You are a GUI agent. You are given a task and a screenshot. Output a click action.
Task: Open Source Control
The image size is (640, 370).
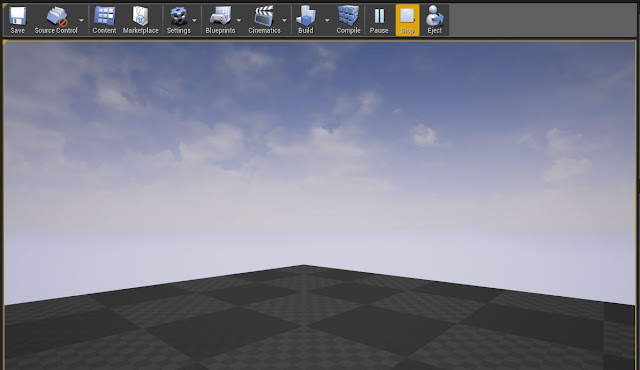point(56,20)
